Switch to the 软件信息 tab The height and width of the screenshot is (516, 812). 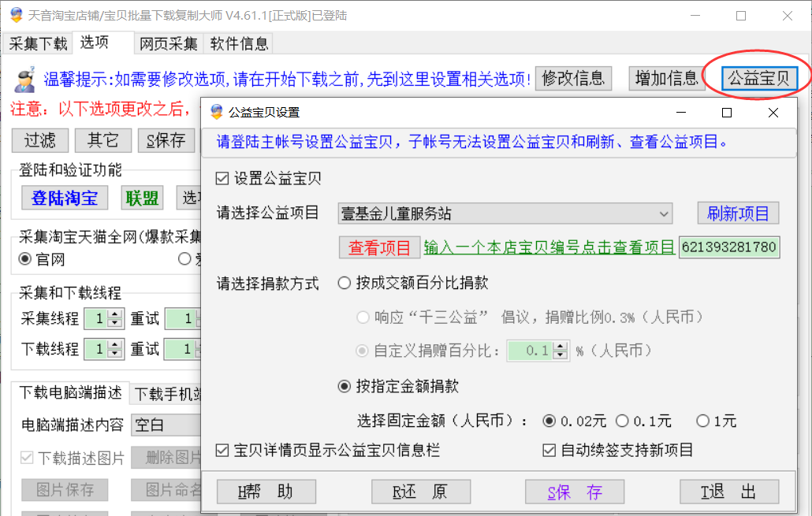coord(239,43)
